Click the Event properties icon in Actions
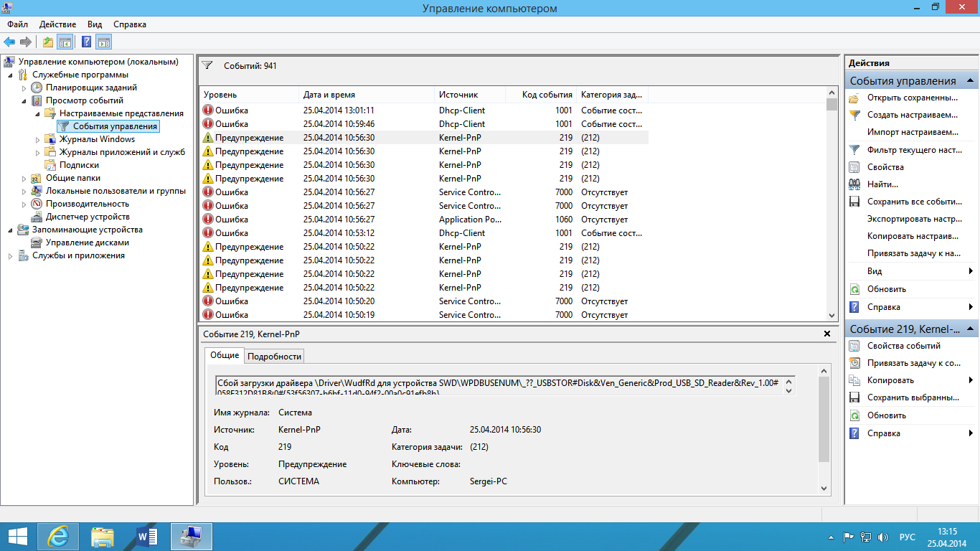The image size is (980, 551). [854, 346]
